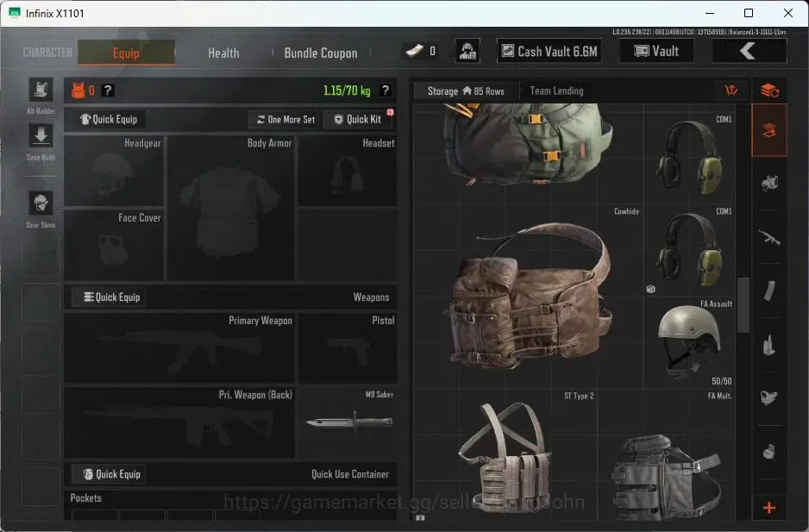This screenshot has height=532, width=809.
Task: Select the second COM1 headset item
Action: (690, 250)
